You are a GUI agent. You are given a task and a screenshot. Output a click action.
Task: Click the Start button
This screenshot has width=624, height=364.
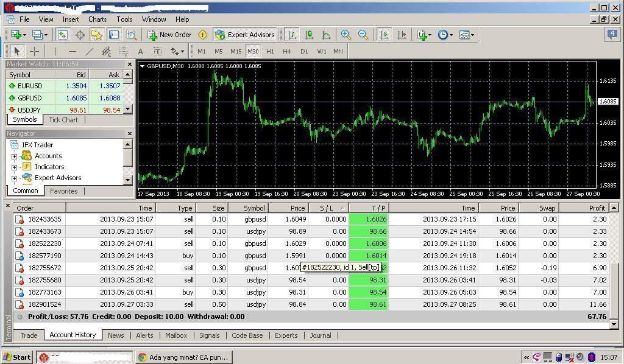pos(16,357)
